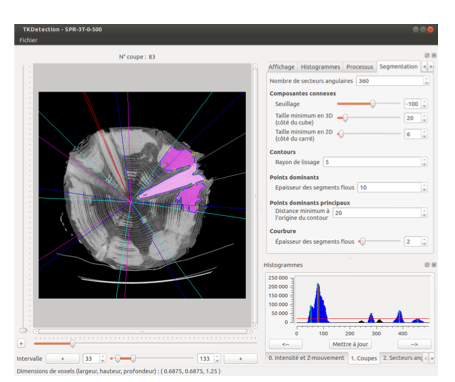Open the 2. Secteurs angulaires tab
This screenshot has width=455, height=382.
click(402, 358)
